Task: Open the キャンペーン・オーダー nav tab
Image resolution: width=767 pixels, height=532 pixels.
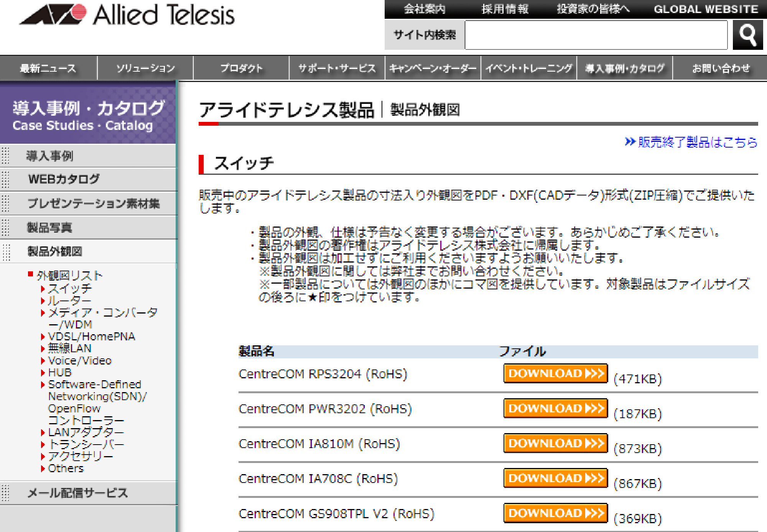Action: pyautogui.click(x=433, y=68)
